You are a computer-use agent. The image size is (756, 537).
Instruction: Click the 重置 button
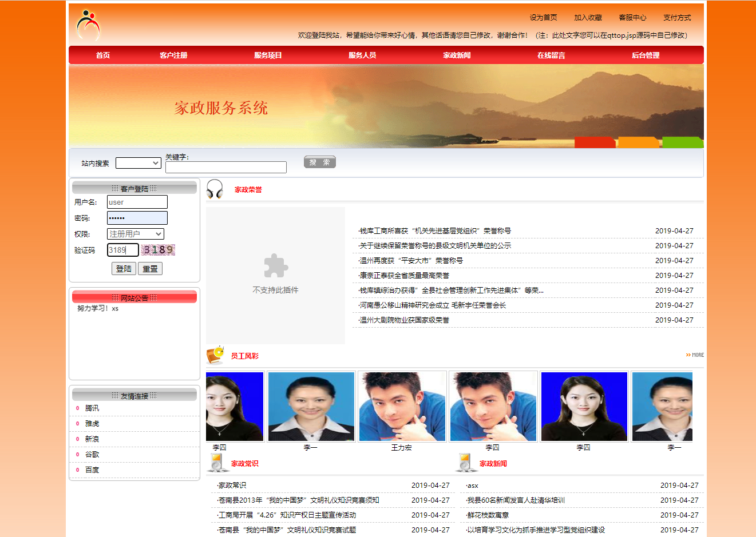click(150, 268)
